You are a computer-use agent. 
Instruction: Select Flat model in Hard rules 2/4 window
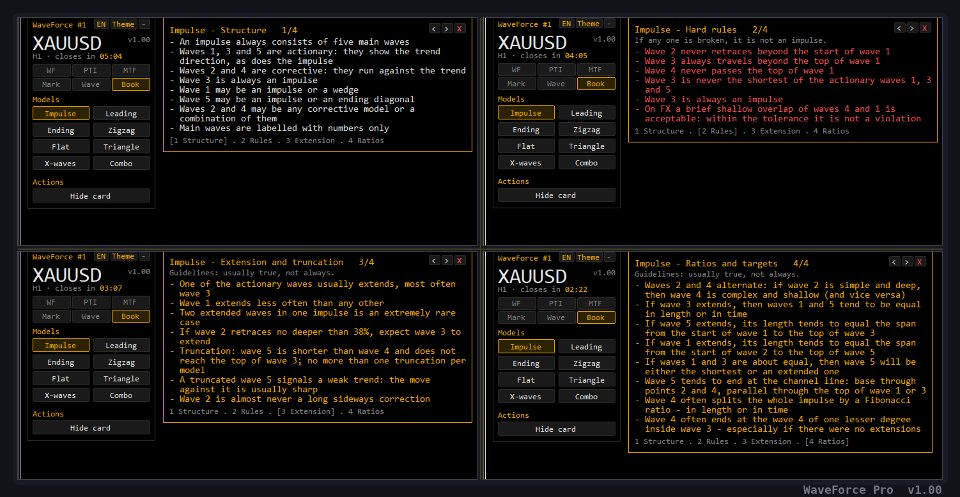[x=526, y=146]
